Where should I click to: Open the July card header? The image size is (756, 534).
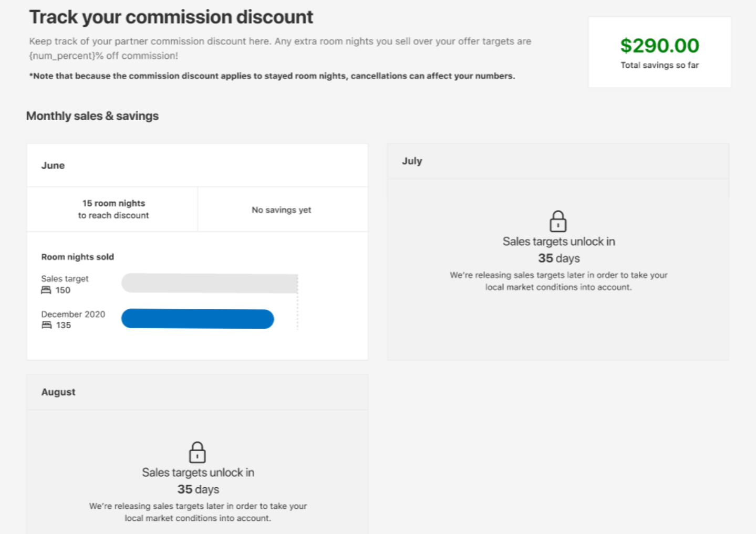(x=558, y=161)
